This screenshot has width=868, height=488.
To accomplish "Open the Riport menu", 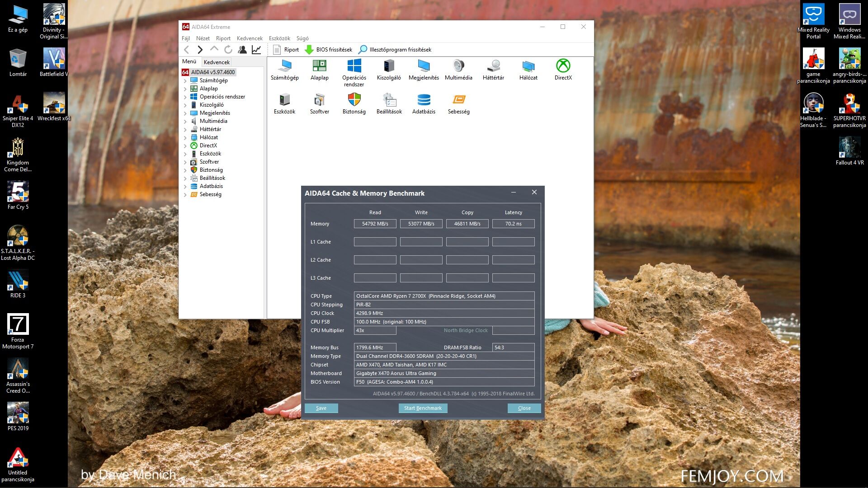I will pyautogui.click(x=223, y=38).
